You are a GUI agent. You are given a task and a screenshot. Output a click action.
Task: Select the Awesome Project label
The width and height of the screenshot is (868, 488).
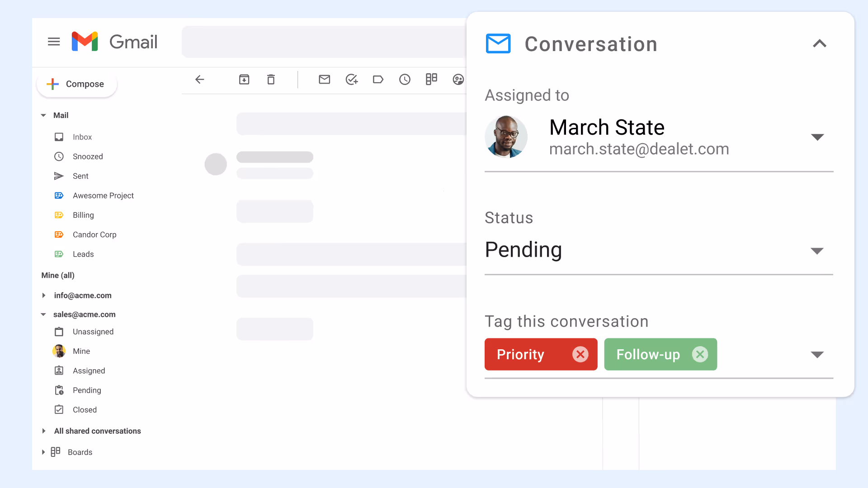click(x=103, y=196)
